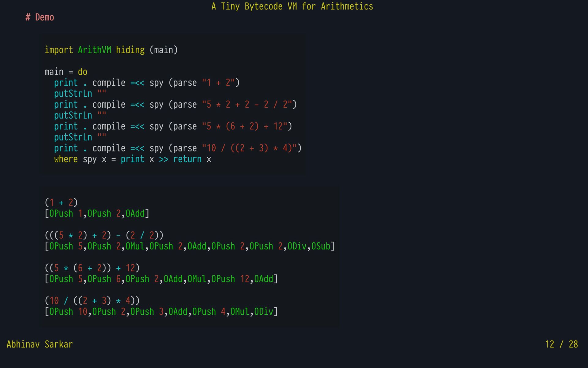Click the string "5 * 2 + 2 - 2 / 2"
Viewport: 588px width, 368px height.
247,105
